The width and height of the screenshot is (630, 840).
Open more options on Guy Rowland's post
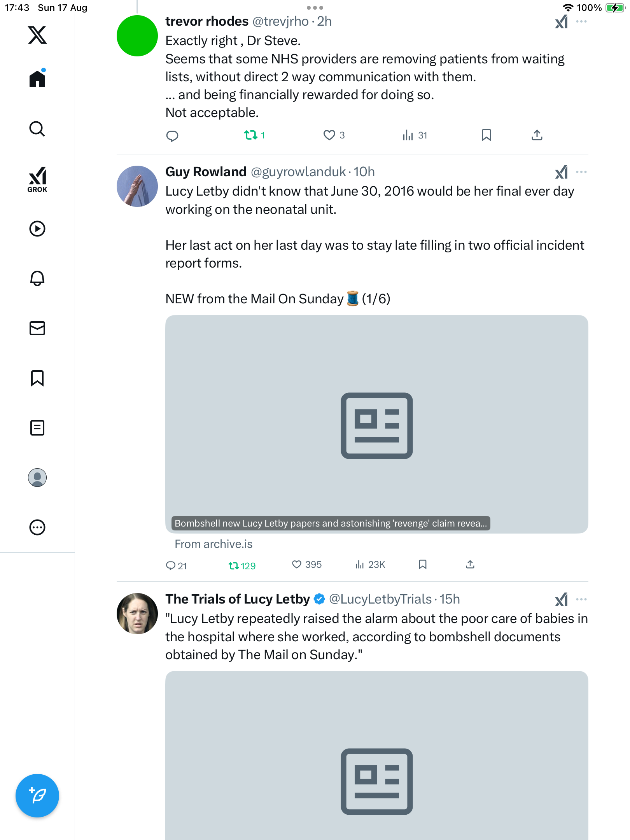[581, 172]
